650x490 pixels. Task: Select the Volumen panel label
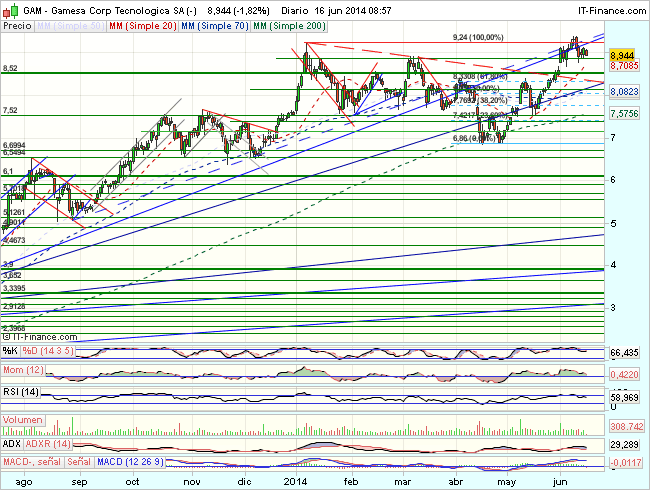tap(24, 421)
